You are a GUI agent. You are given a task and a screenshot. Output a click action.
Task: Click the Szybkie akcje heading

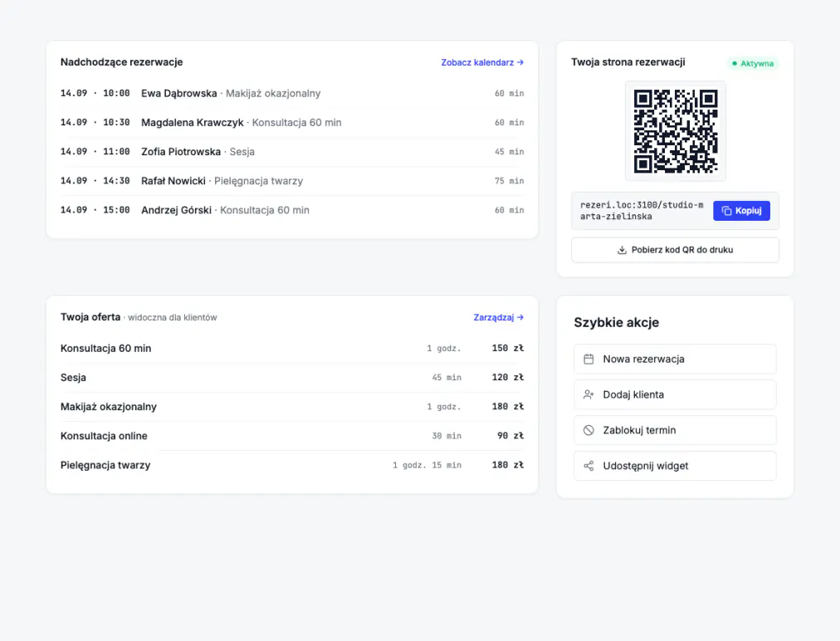pos(616,323)
